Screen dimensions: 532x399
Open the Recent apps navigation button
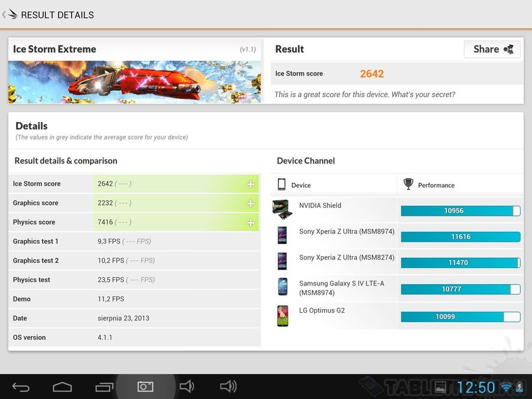104,387
